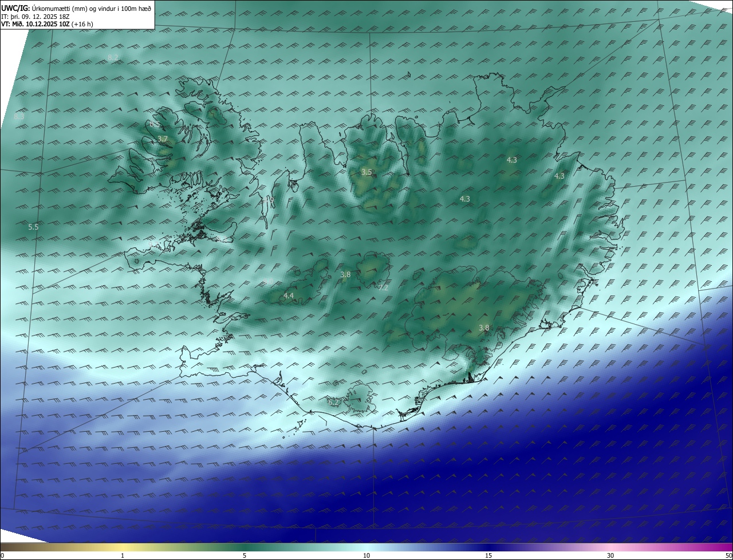Click the 8.2 value label on the map
The image size is (733, 560).
coord(113,57)
